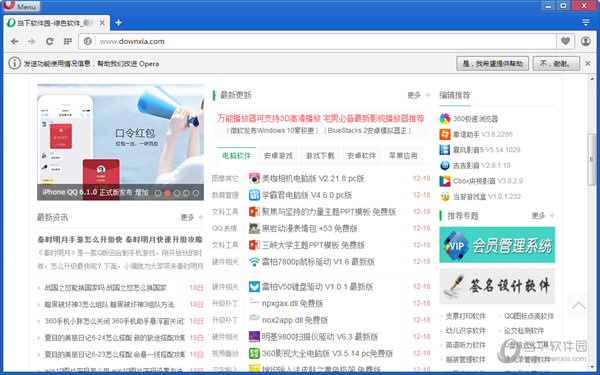Click the site info globe icon

[88, 41]
